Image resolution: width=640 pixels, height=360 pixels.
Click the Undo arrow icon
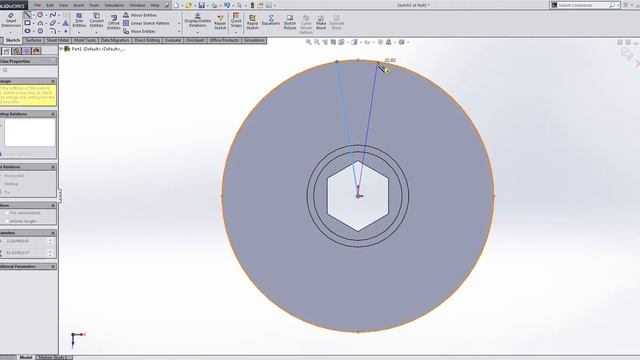tap(227, 5)
